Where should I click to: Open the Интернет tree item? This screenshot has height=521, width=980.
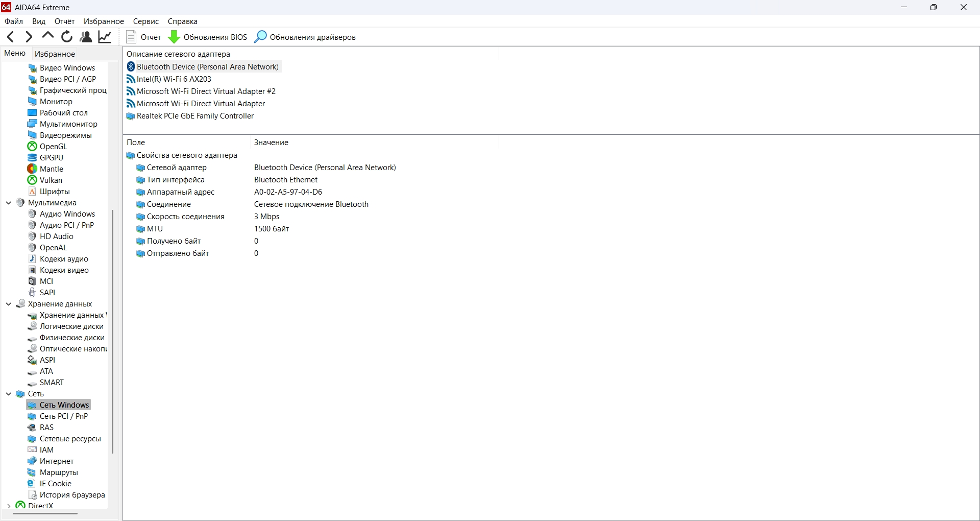pos(51,461)
